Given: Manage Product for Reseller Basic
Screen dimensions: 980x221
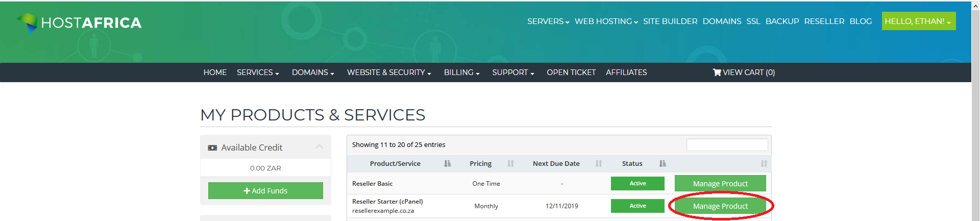Looking at the screenshot, I should (720, 183).
